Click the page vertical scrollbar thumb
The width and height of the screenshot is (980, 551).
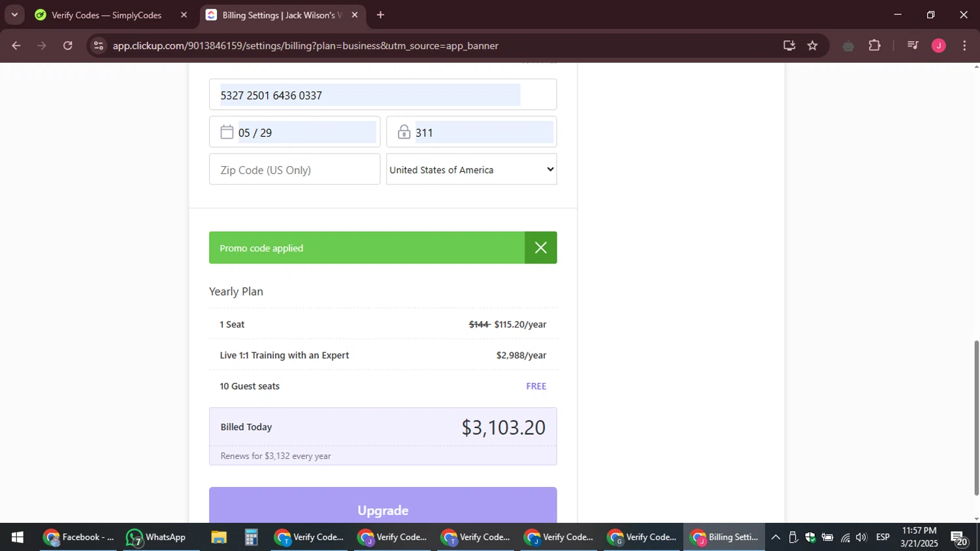click(x=977, y=417)
